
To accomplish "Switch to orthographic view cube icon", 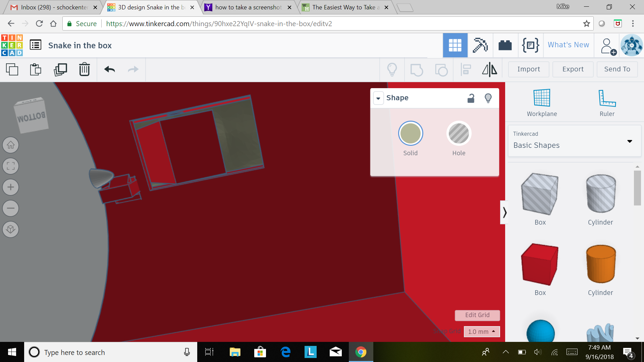I will click(x=11, y=229).
